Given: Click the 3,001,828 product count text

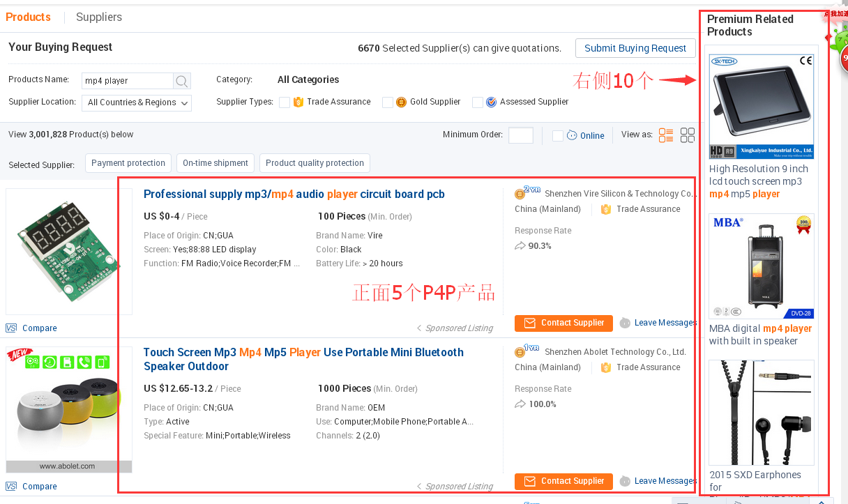Looking at the screenshot, I should pyautogui.click(x=48, y=135).
